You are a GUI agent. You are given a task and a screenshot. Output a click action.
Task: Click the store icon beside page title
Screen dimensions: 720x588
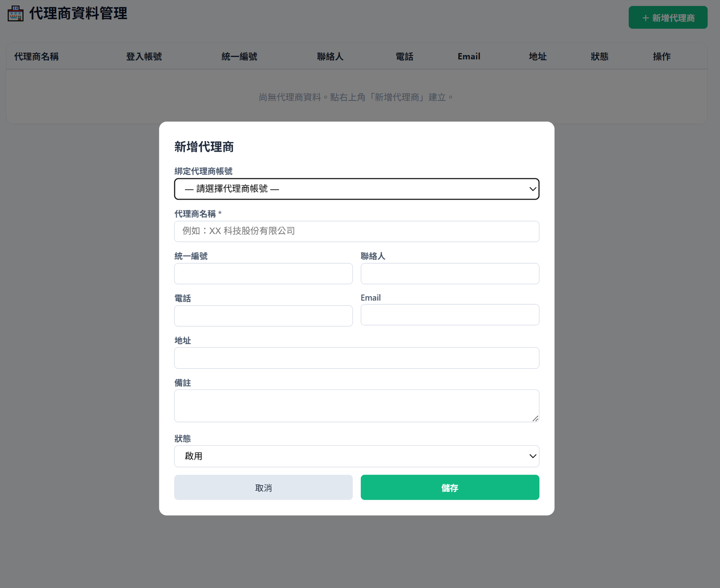pos(15,14)
